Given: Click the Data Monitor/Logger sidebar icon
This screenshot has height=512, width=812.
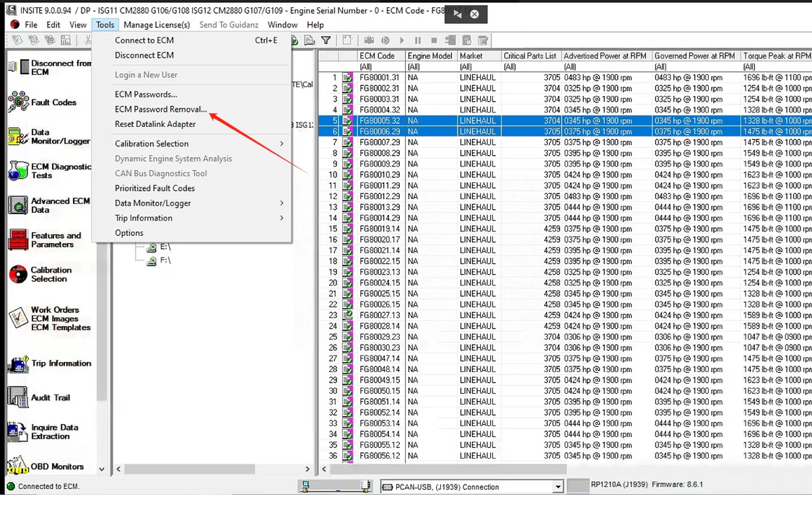Looking at the screenshot, I should 18,137.
